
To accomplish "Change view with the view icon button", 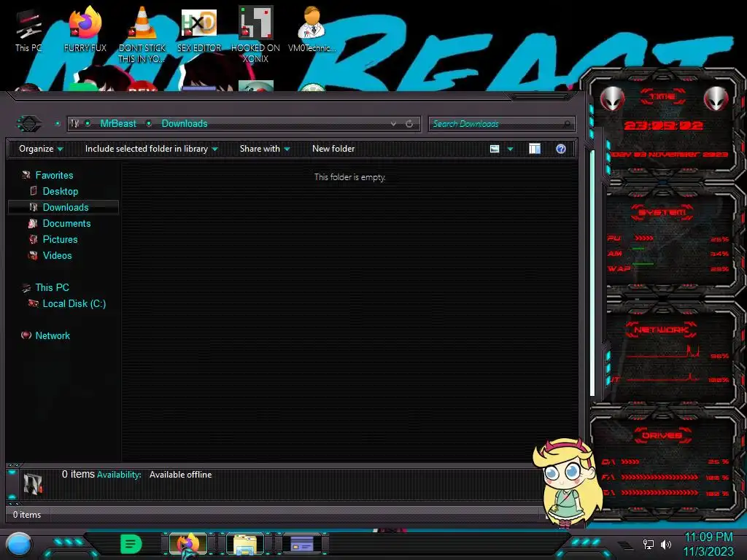I will [x=495, y=149].
